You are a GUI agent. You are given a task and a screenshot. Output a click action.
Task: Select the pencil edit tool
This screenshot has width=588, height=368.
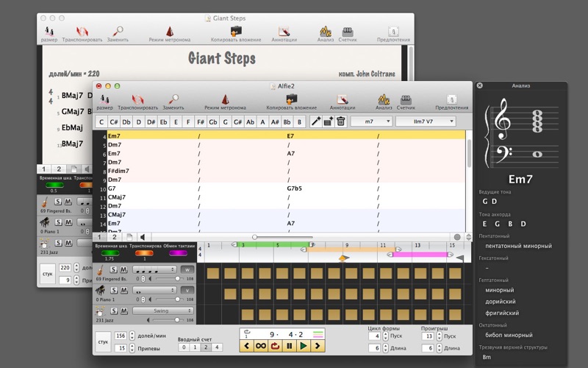click(316, 121)
